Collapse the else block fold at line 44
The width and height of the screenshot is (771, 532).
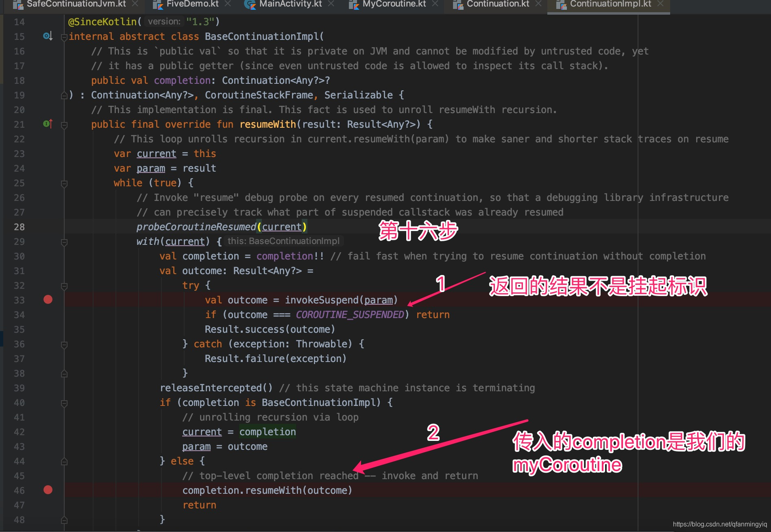(64, 461)
